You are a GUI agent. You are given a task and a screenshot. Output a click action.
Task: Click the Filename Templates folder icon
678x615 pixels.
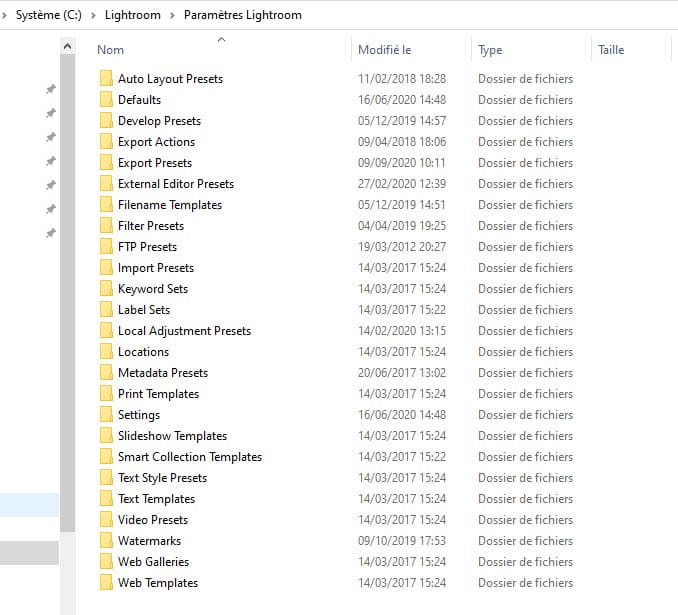[106, 205]
